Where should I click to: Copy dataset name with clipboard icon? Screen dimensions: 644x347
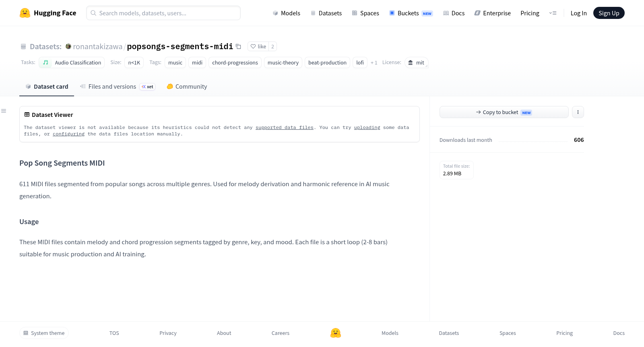238,46
